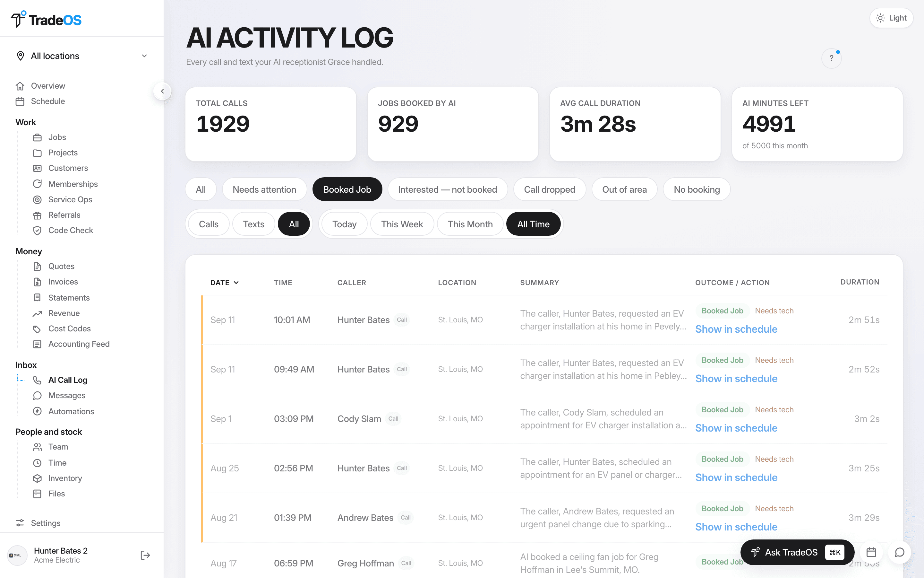
Task: Click the log out icon beside Hunter Bates 2
Action: point(145,555)
